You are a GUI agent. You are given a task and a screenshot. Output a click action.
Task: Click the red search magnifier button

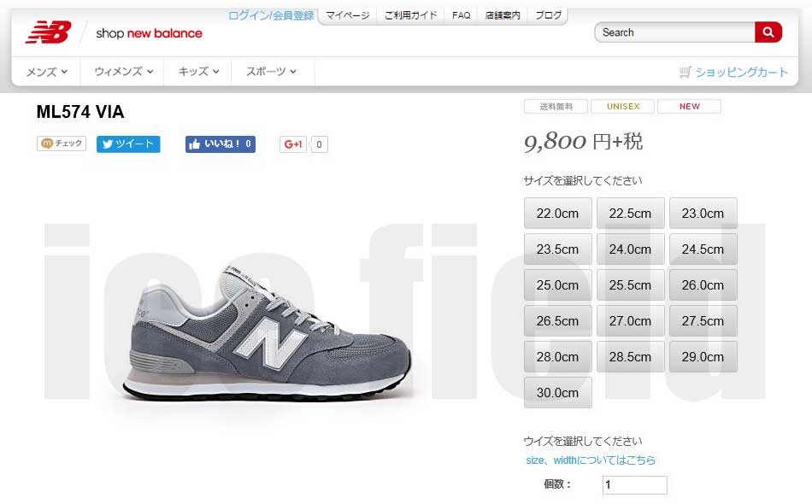(x=768, y=32)
